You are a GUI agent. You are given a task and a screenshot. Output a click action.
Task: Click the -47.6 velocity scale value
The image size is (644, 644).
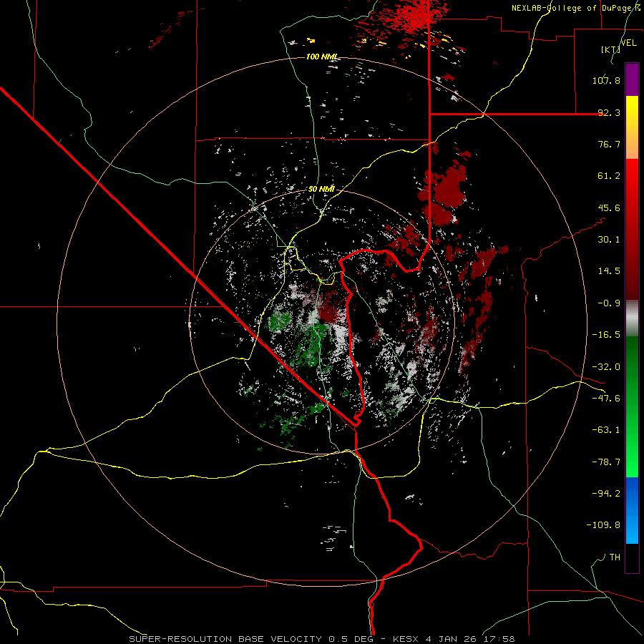tap(606, 399)
